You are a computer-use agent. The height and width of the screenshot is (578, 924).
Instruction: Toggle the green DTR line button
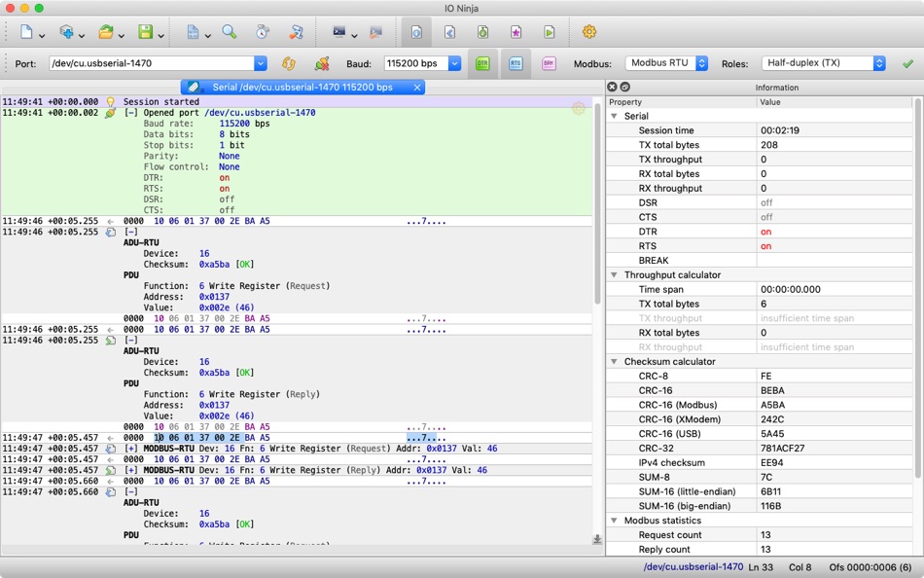pos(482,63)
